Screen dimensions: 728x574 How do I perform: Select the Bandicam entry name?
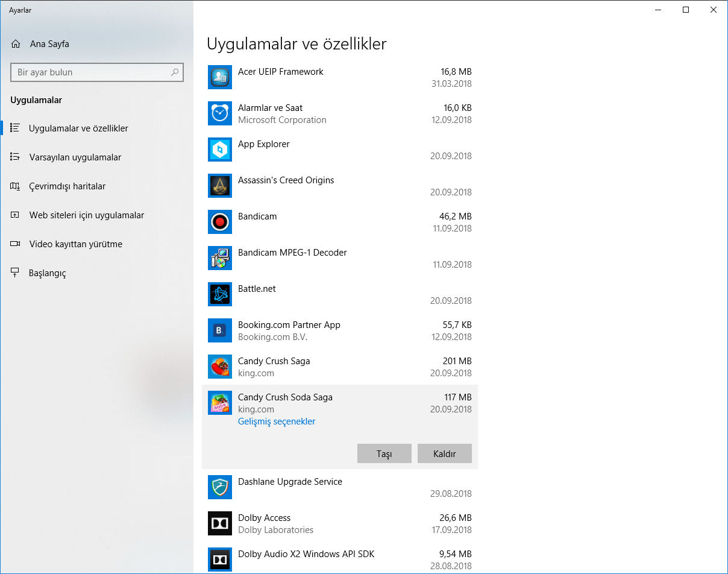pos(257,216)
